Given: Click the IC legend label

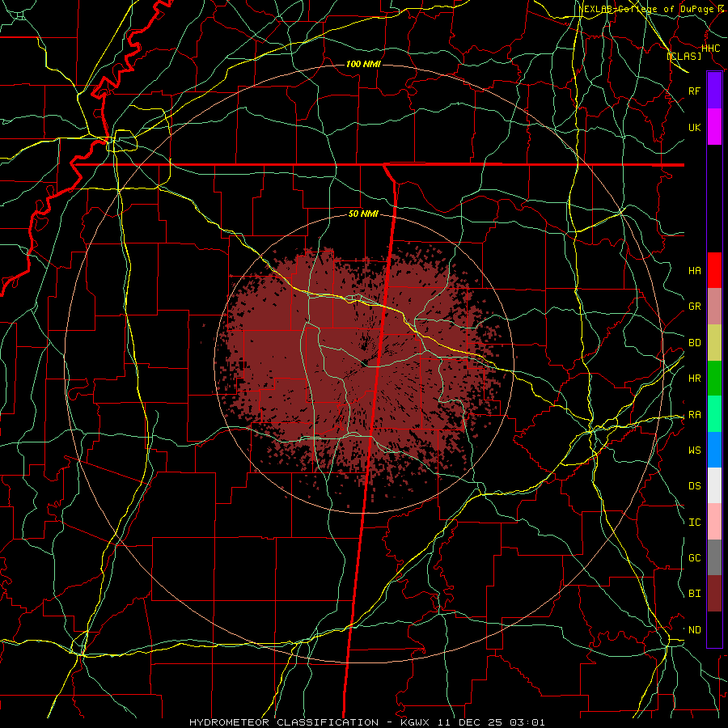Looking at the screenshot, I should [x=694, y=523].
